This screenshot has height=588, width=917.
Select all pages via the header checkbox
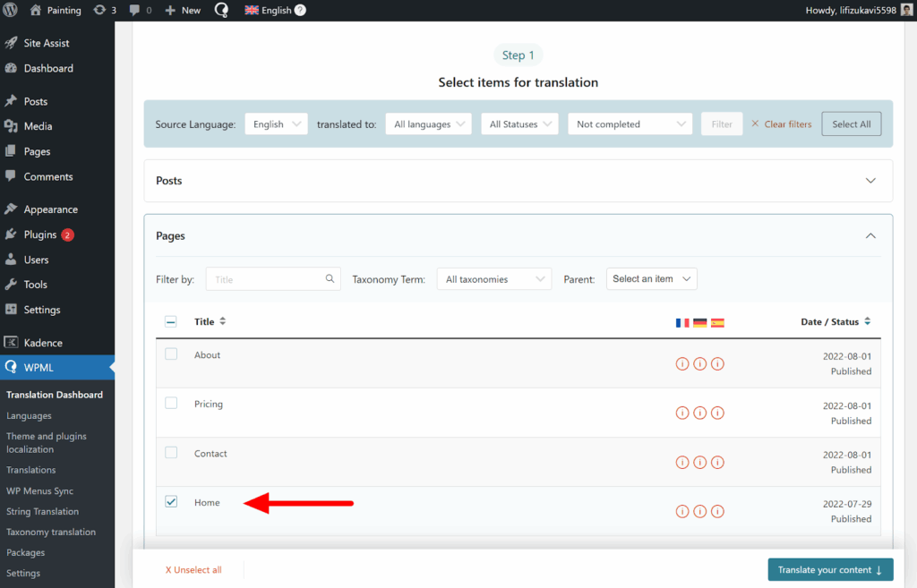171,320
